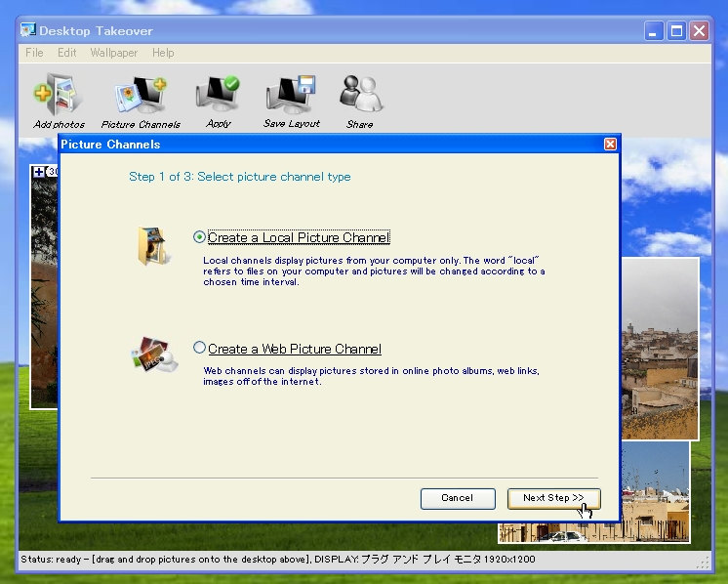The image size is (728, 584).
Task: Click the Desktop Takeover title bar icon
Action: point(28,30)
